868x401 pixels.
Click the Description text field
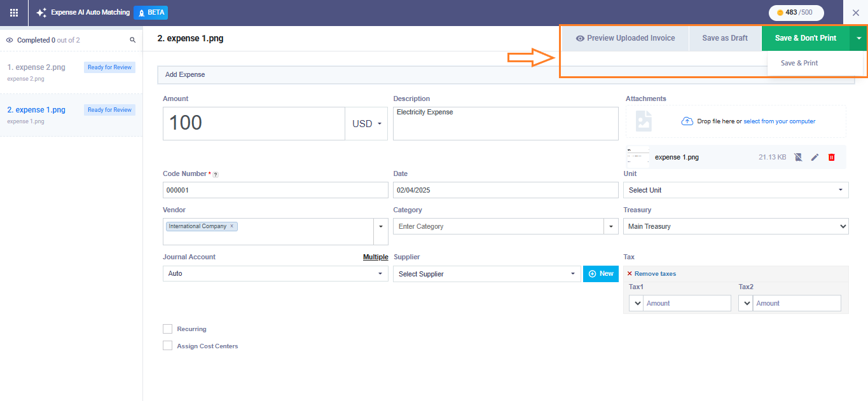tap(506, 123)
